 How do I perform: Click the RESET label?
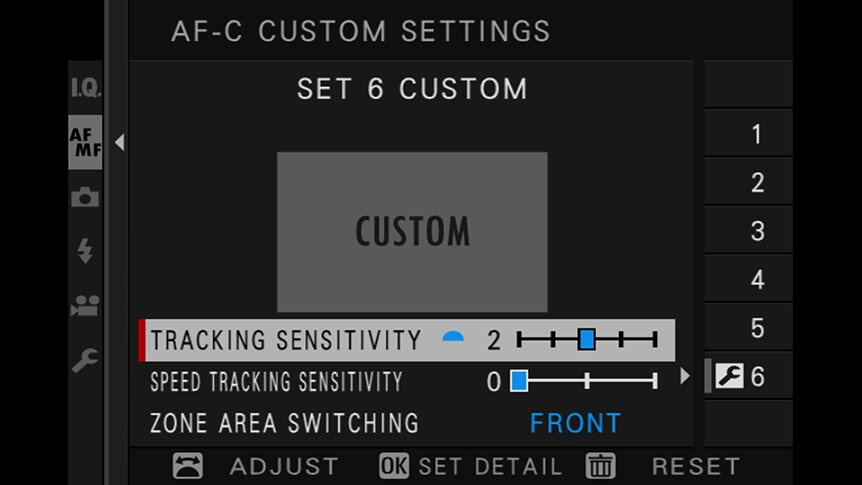(x=696, y=466)
